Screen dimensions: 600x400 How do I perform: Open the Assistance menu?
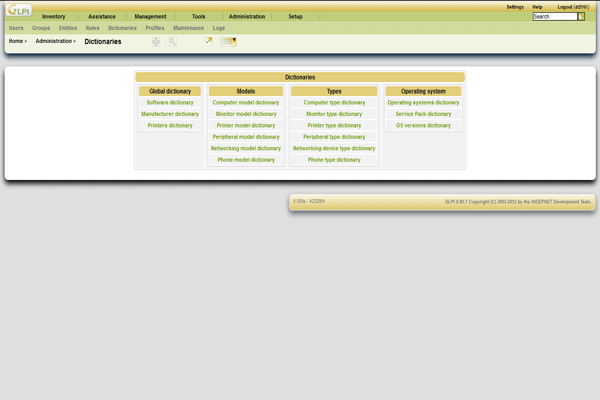102,17
